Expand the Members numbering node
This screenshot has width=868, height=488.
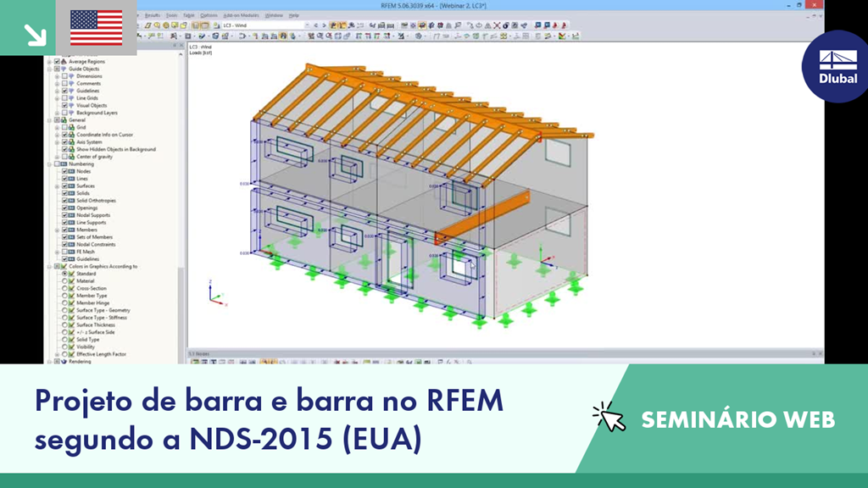57,230
